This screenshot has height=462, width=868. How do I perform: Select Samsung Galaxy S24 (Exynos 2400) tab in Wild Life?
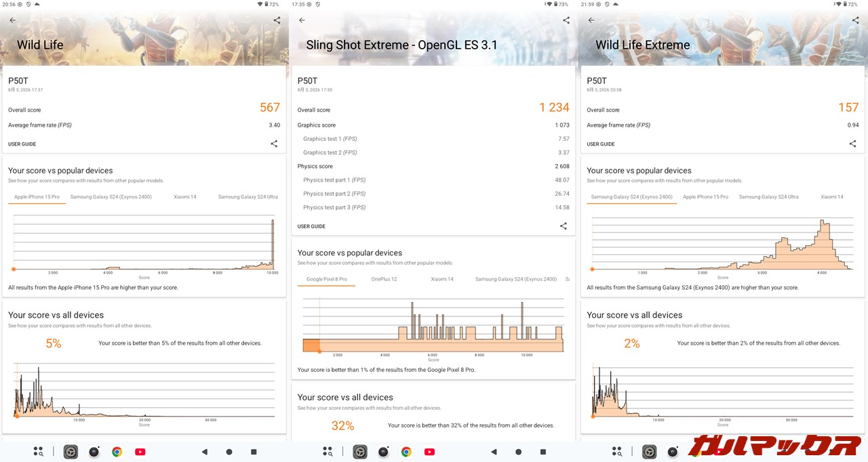coord(111,197)
